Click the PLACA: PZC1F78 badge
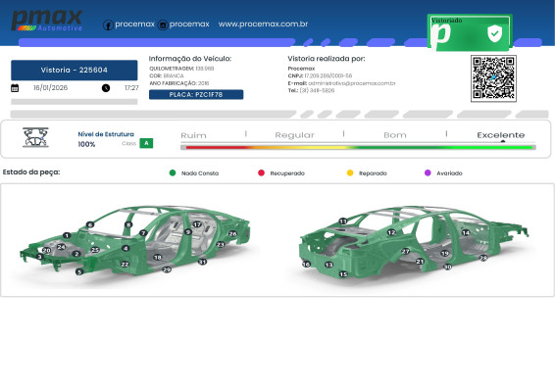555x392 pixels. (196, 94)
